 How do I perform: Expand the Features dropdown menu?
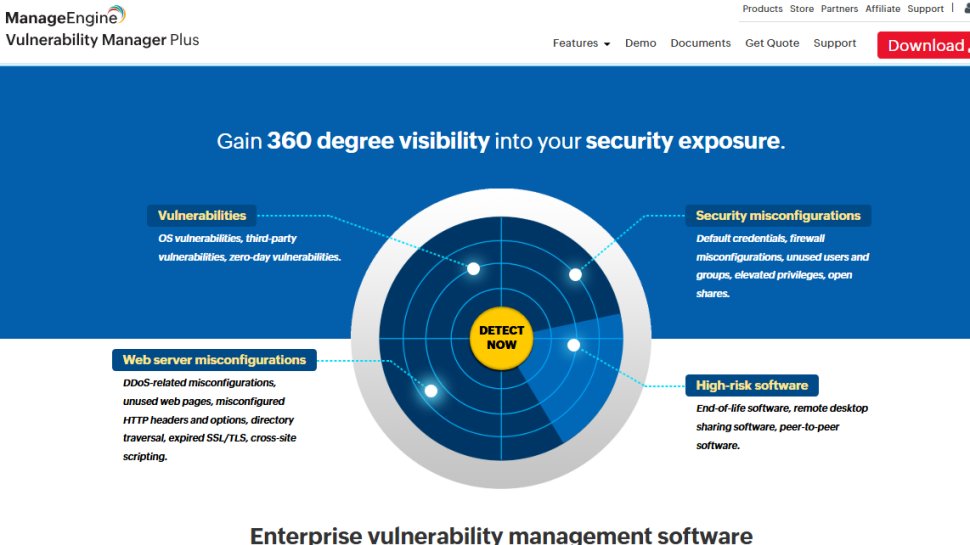pos(581,43)
